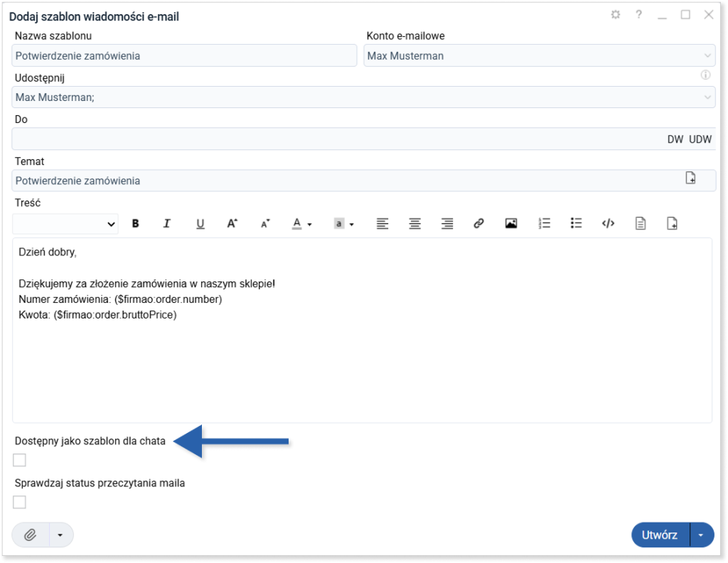Create a bulleted list
Image resolution: width=728 pixels, height=563 pixels.
coord(576,224)
